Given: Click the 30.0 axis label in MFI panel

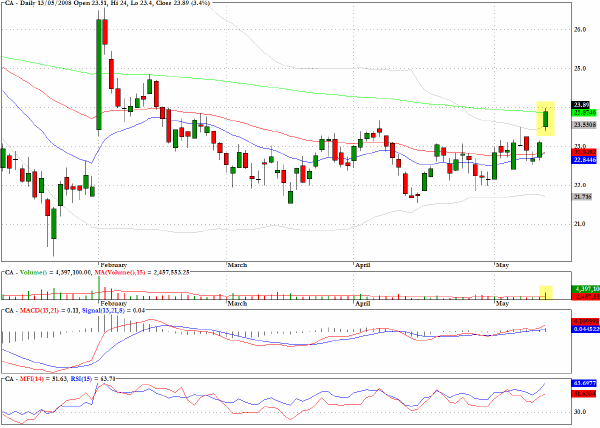Looking at the screenshot, I should point(580,412).
